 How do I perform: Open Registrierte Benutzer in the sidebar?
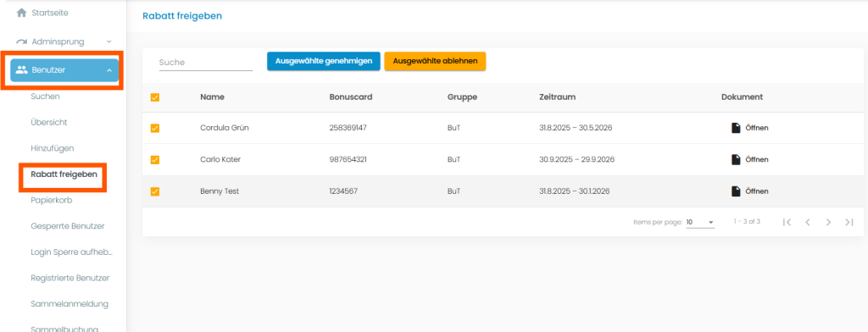(x=70, y=278)
